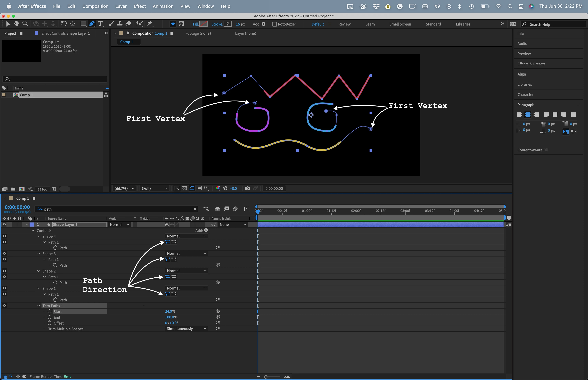This screenshot has width=588, height=380.
Task: Collapse the Shape 3 group
Action: click(39, 254)
